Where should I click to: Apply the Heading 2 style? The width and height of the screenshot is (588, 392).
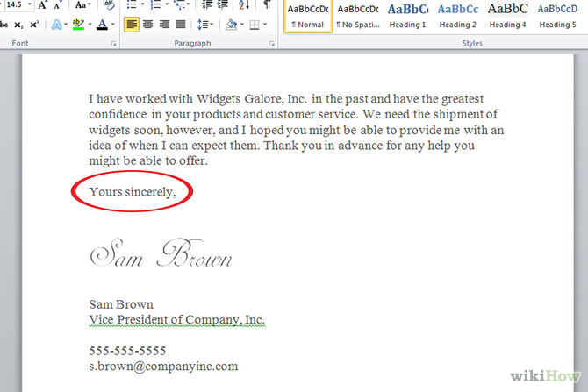coord(458,16)
